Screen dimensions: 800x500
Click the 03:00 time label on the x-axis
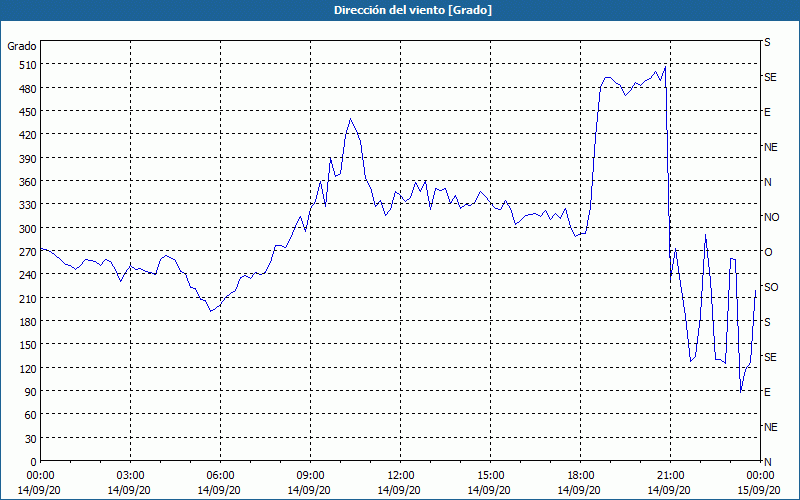(131, 476)
